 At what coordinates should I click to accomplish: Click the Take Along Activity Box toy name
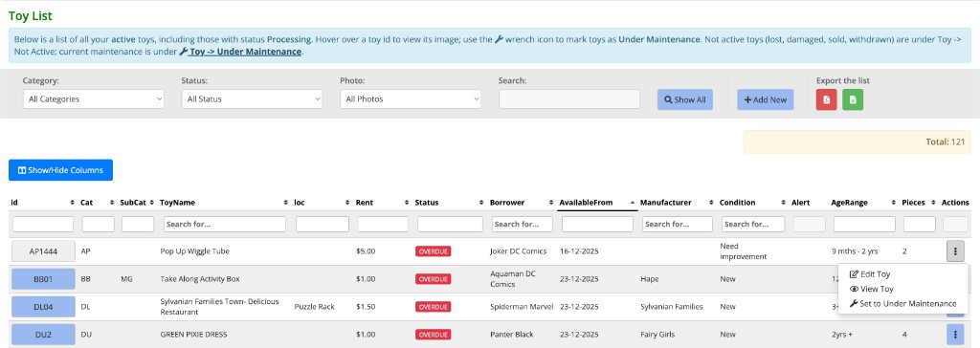(x=200, y=278)
